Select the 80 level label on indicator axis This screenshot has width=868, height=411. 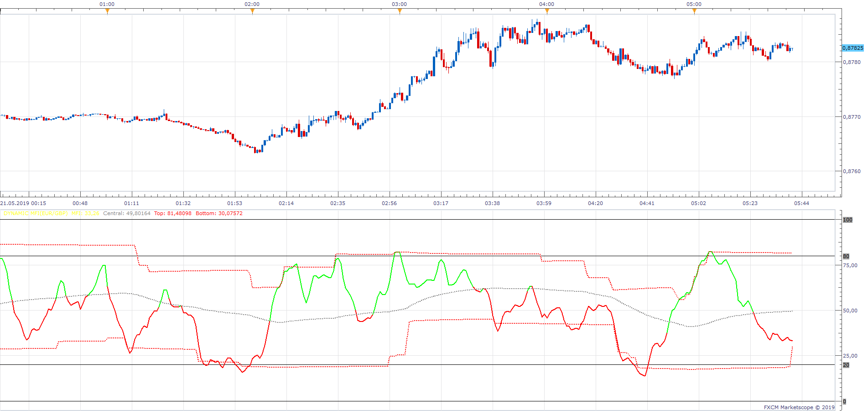(x=846, y=256)
